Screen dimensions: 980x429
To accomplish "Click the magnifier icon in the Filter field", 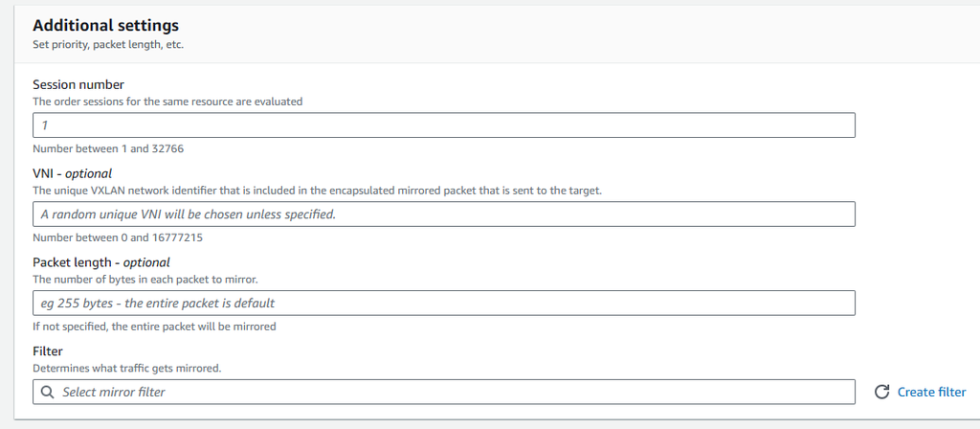I will [48, 393].
